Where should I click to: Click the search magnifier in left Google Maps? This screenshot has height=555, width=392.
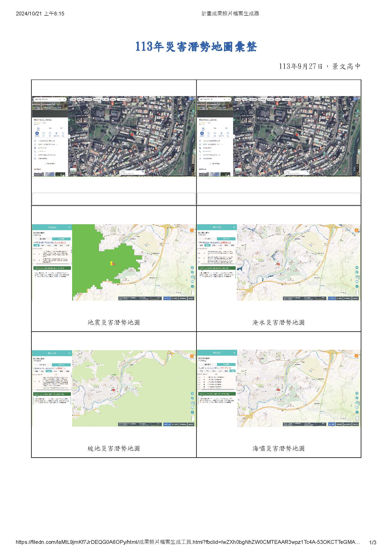[60, 99]
